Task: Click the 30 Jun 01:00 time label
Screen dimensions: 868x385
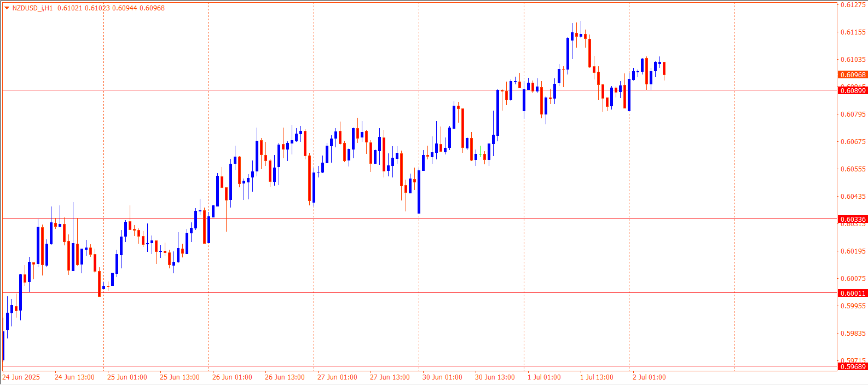Action: [x=442, y=377]
